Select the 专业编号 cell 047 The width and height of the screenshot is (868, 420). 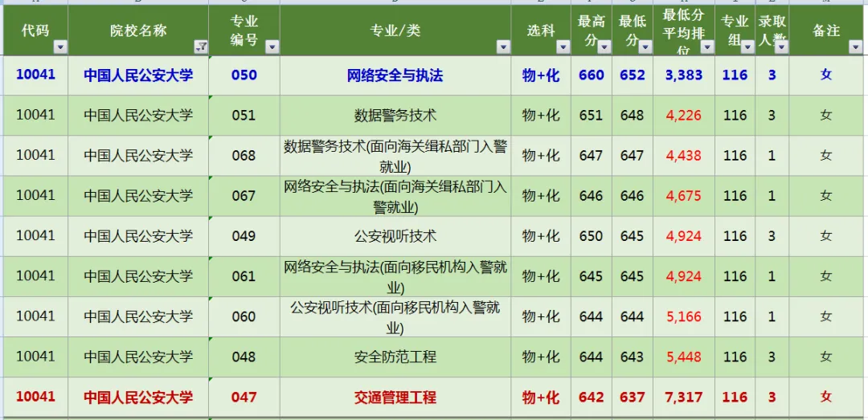244,397
